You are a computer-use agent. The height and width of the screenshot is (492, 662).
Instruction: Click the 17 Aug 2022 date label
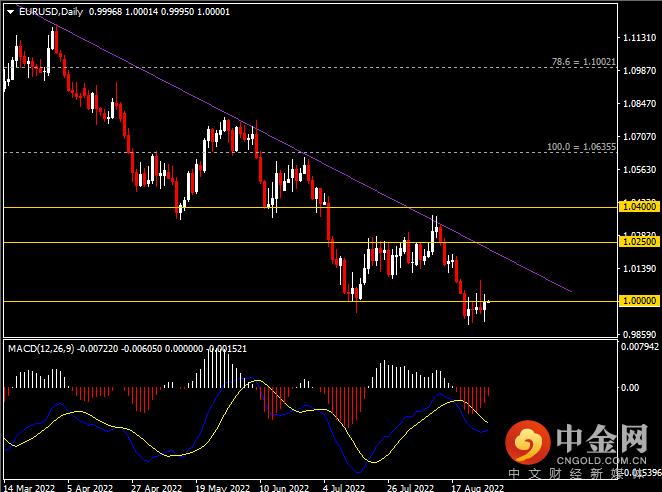tap(478, 488)
